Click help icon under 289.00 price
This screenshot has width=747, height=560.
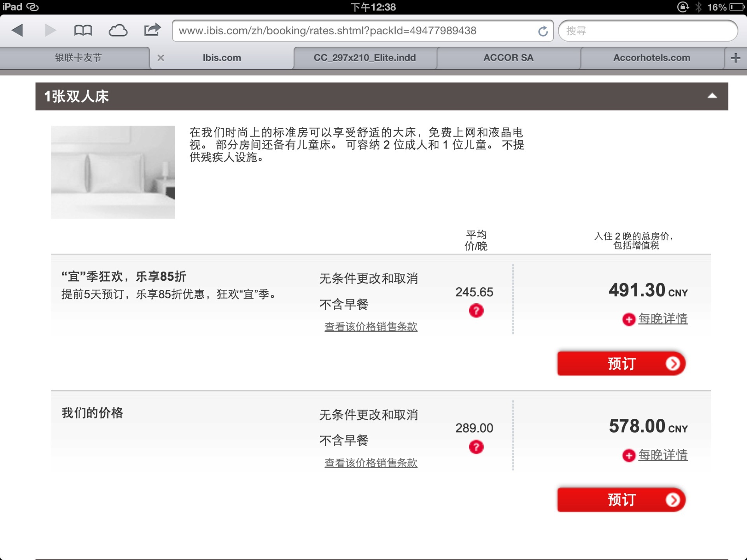tap(476, 447)
